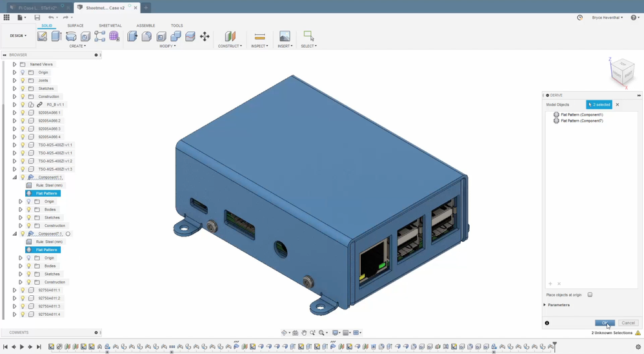Switch to the ASSEMBLE tab
The image size is (644, 354).
pos(146,25)
